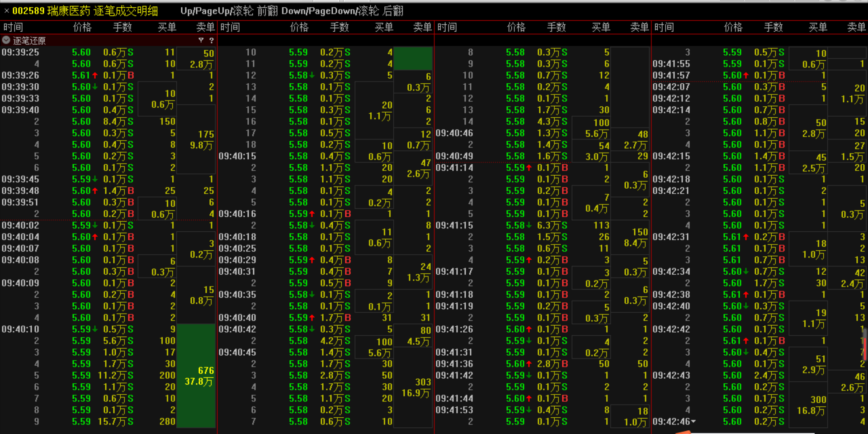Screen dimensions: 868x434
Task: Click green down arrow at 09:41:15 price 5.58
Action: pos(529,225)
